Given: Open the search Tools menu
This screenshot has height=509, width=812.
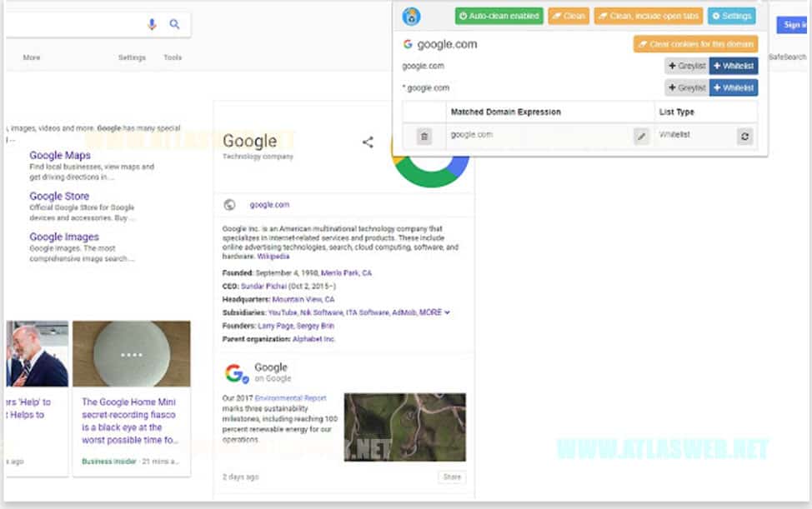Looking at the screenshot, I should click(173, 57).
